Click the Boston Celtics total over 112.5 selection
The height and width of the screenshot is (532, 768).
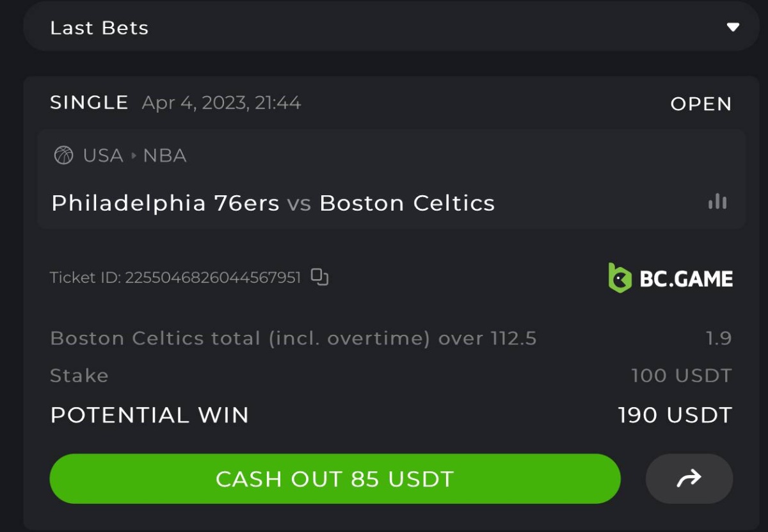click(x=293, y=338)
